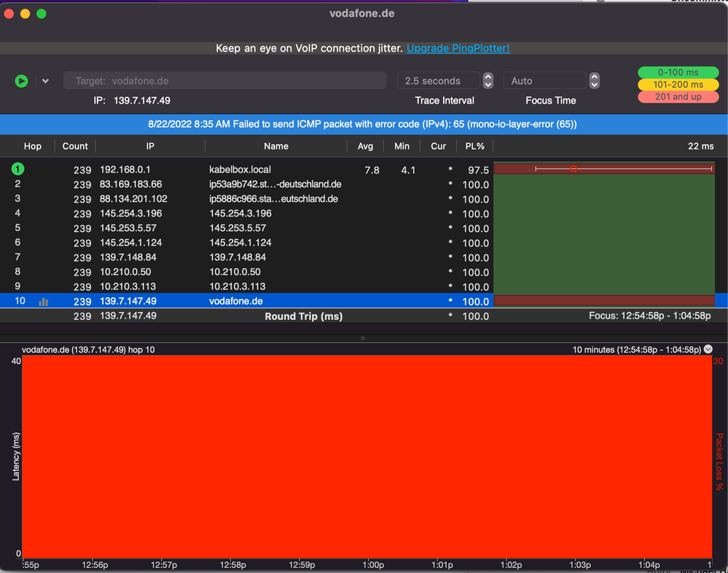Click the green 0-100 ms legend swatch
The image size is (728, 573).
pyautogui.click(x=678, y=72)
